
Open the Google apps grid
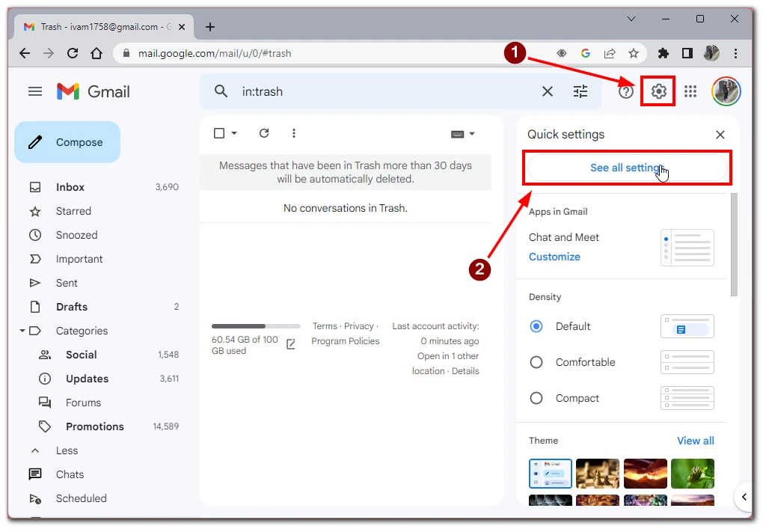[x=690, y=91]
